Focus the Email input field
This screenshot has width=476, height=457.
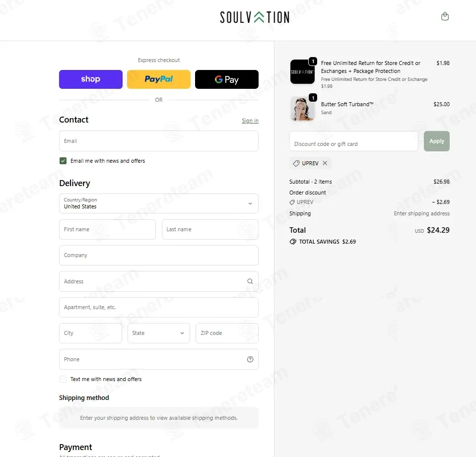(x=159, y=141)
